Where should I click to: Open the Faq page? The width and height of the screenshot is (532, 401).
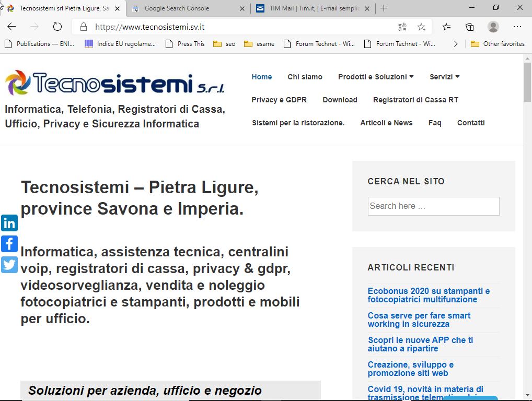[x=435, y=123]
